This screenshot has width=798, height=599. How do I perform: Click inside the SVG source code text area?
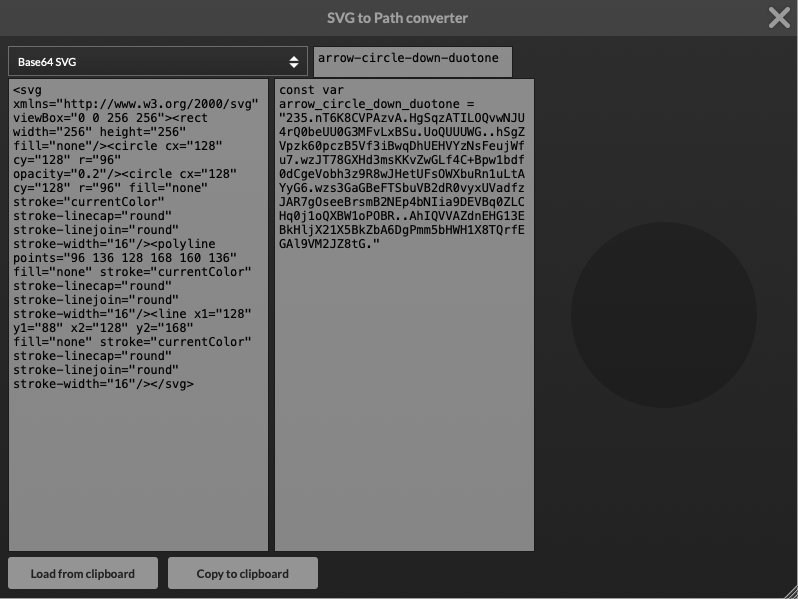click(138, 315)
